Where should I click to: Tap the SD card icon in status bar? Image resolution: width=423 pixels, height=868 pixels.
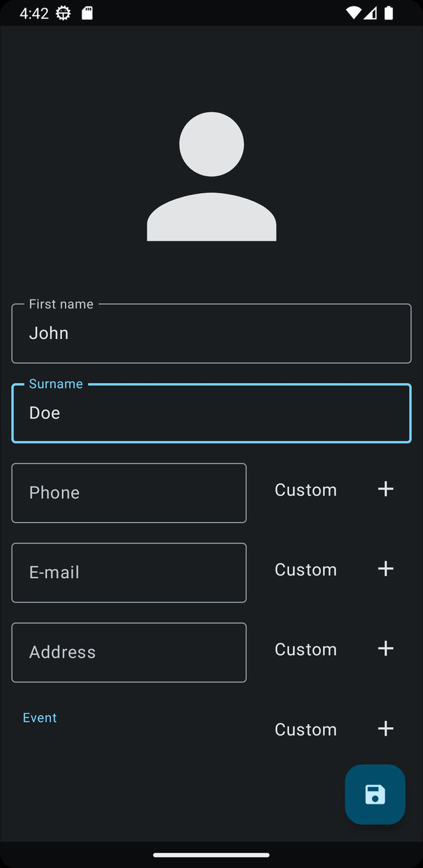86,12
